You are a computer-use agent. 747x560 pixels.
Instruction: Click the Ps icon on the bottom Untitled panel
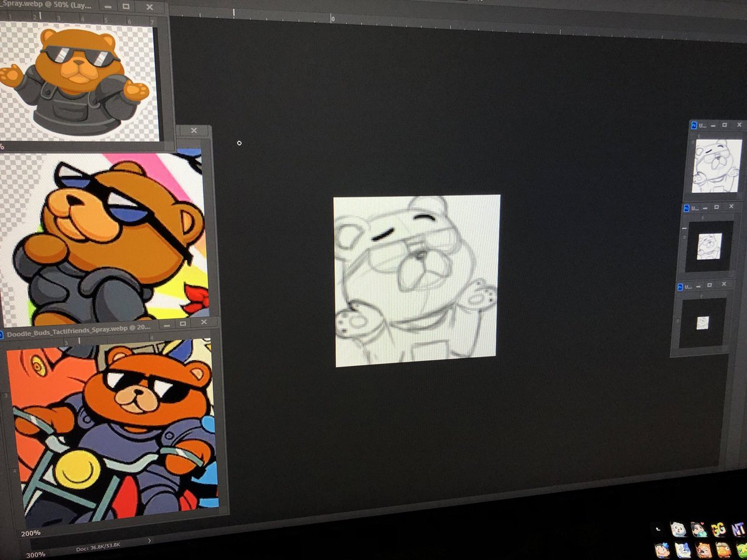pos(680,286)
